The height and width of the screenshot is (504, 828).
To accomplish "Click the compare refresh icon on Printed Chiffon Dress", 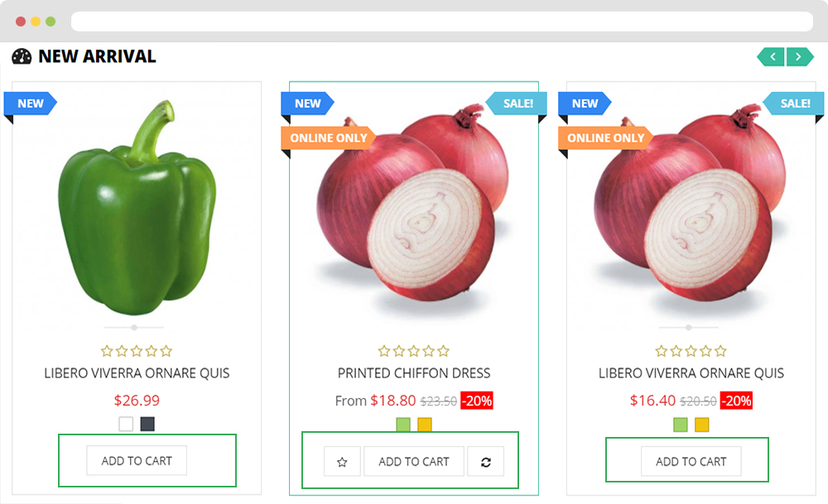I will tap(486, 462).
